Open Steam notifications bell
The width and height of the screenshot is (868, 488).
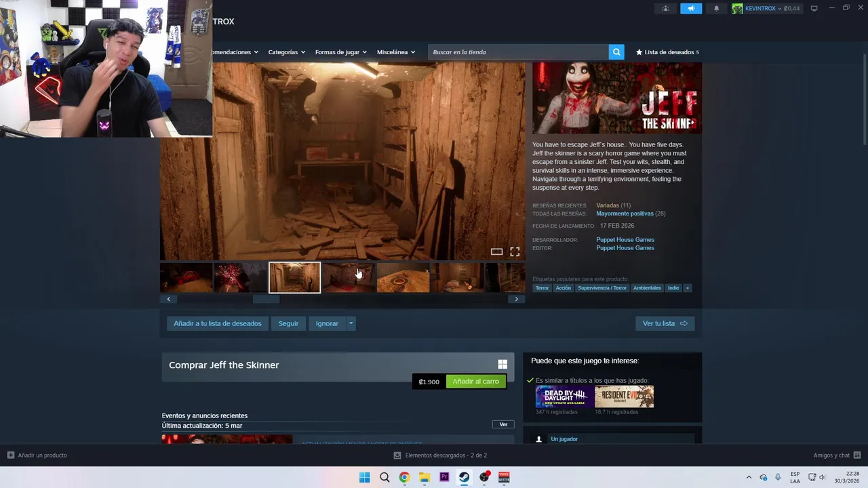click(x=717, y=8)
